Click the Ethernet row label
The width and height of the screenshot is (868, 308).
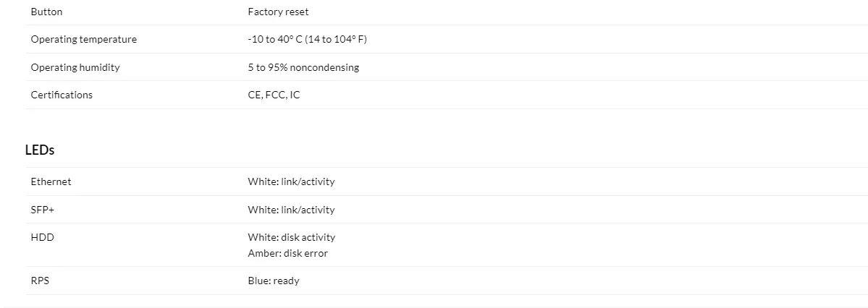[51, 182]
